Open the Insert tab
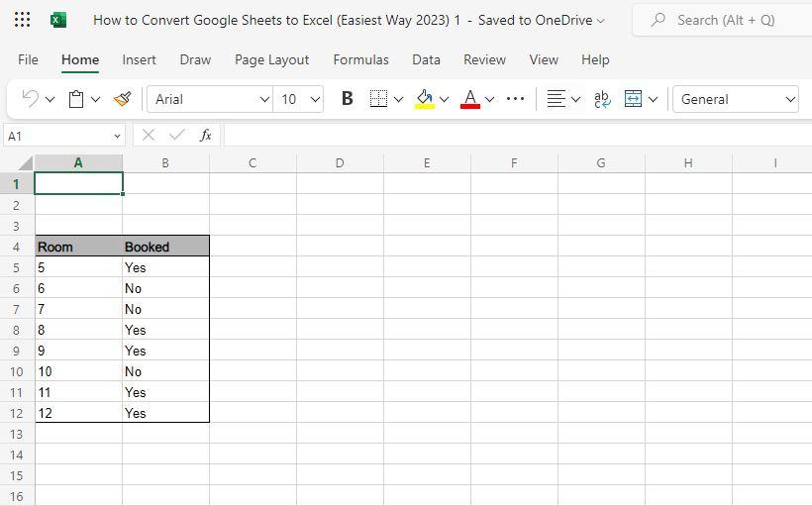Screen dimensions: 812x506 [139, 59]
